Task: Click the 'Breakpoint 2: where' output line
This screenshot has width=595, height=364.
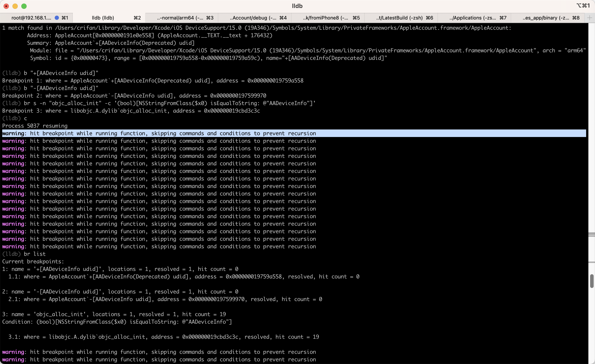Action: pos(134,96)
